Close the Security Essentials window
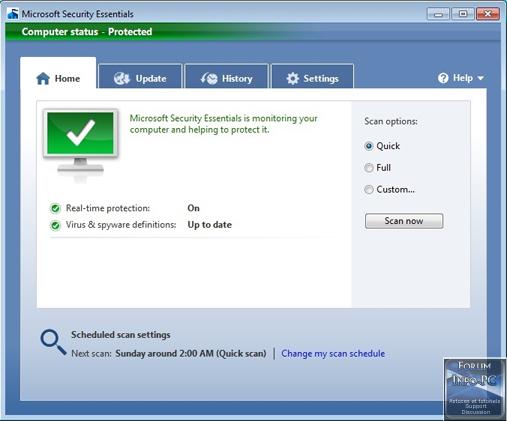The image size is (507, 421). pos(488,14)
